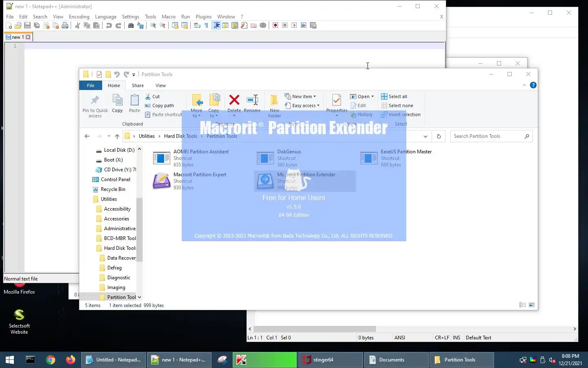Toggle Synchronize Horizontal Scrolling in Notepad++

click(185, 25)
